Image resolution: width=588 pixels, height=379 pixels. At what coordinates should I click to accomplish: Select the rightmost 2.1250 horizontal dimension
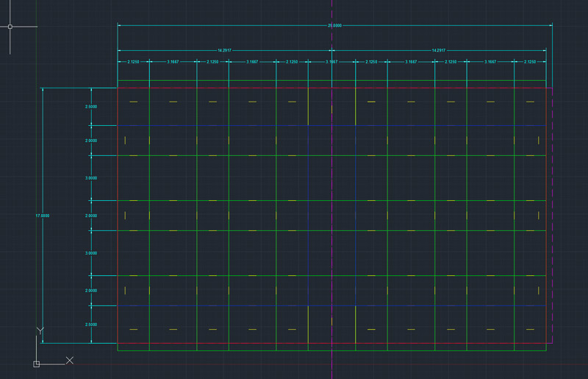530,63
